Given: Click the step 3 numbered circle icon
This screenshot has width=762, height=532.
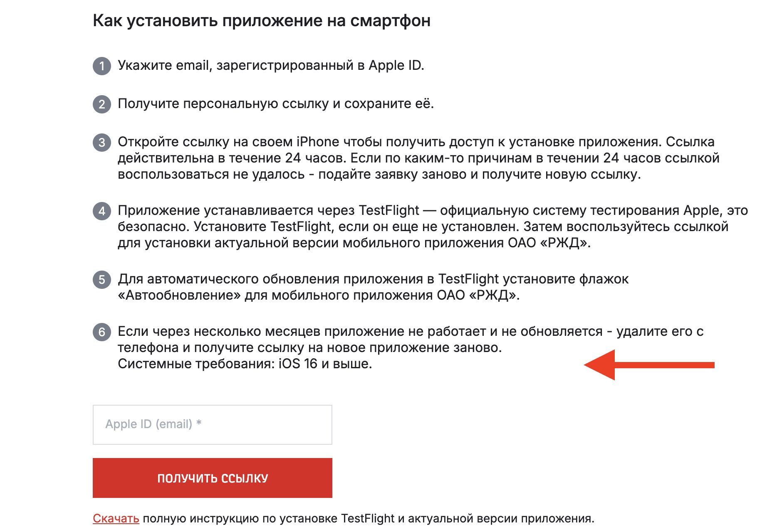Looking at the screenshot, I should click(x=101, y=142).
